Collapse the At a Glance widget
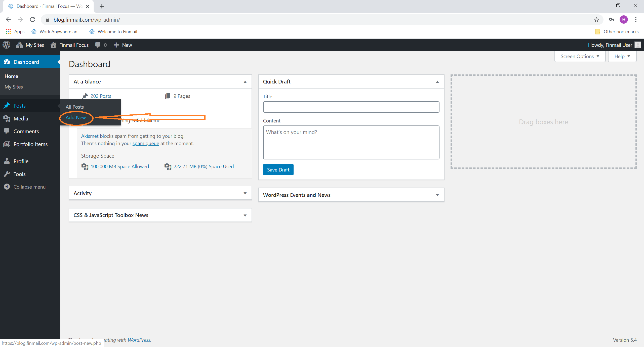The height and width of the screenshot is (347, 644). tap(245, 82)
